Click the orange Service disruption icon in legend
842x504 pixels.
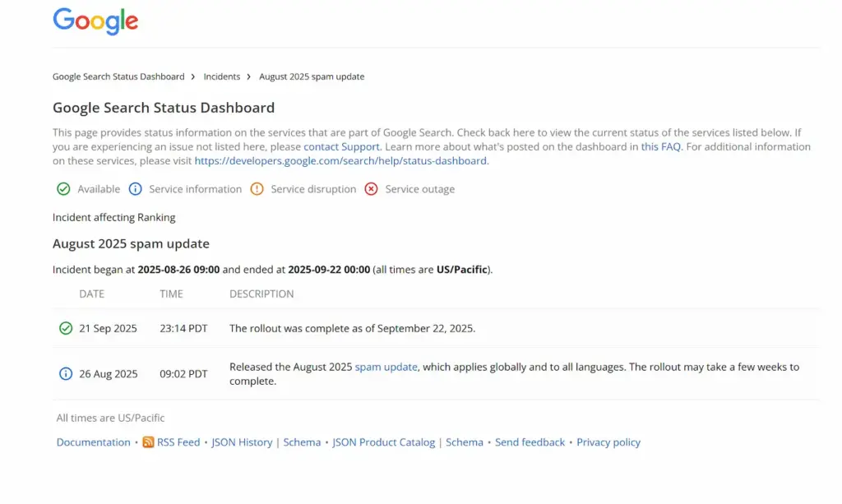257,189
